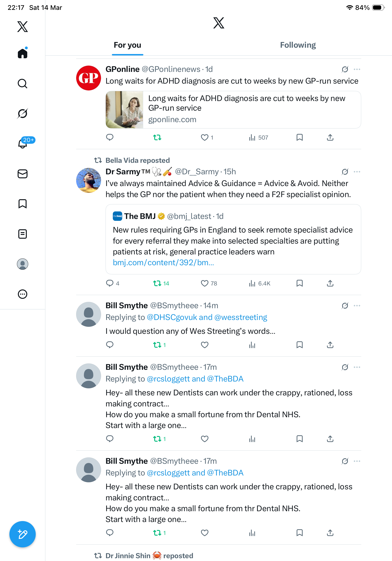The image size is (392, 561).
Task: Open the Messages envelope icon
Action: tap(23, 174)
